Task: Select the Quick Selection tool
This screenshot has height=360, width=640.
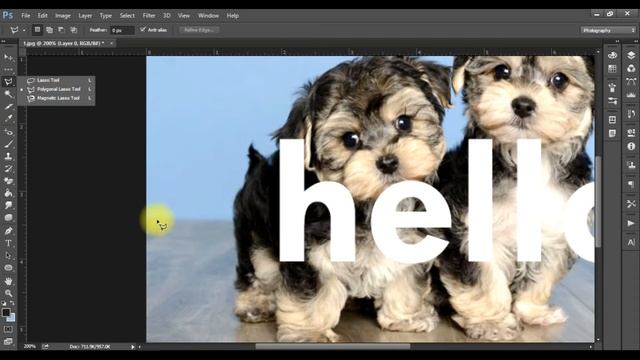Action: pyautogui.click(x=8, y=94)
